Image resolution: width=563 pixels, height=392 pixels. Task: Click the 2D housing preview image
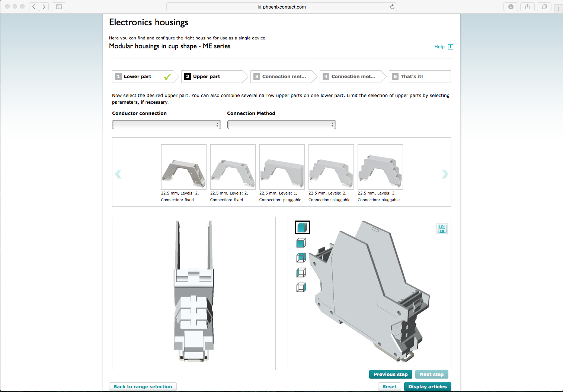(x=194, y=293)
